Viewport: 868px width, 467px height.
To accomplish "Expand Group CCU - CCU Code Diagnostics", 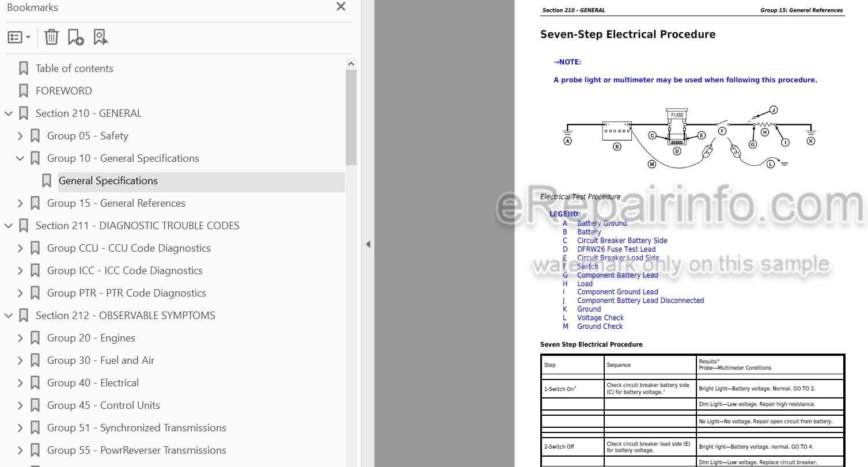I will [20, 248].
